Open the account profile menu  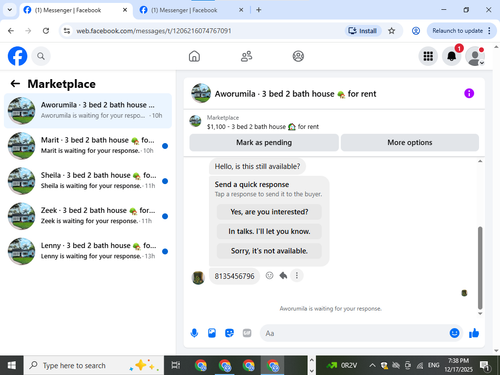pos(475,56)
